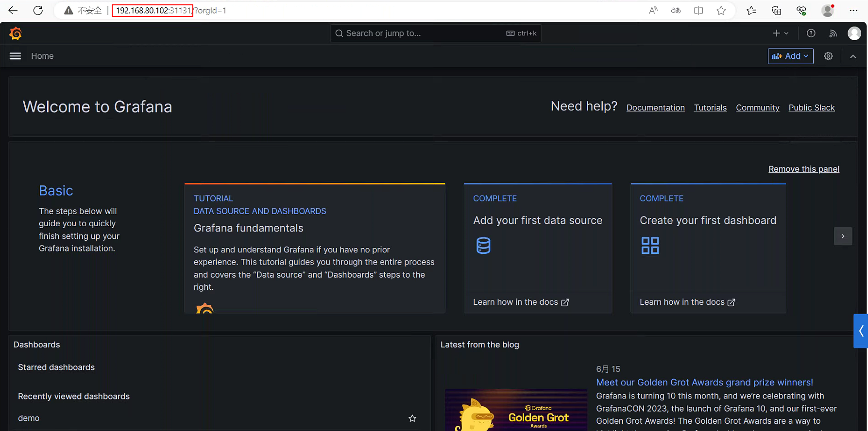
Task: Click the Recently viewed dashboards heading
Action: click(74, 397)
